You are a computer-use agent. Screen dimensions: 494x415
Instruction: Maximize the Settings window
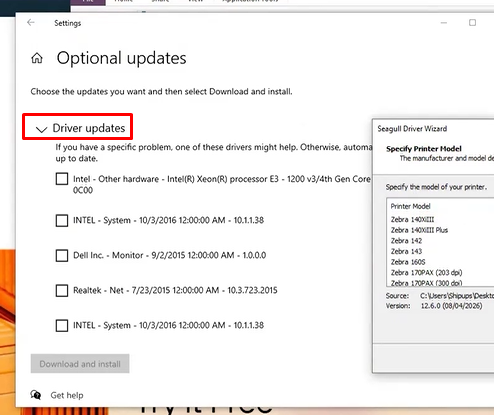click(472, 23)
